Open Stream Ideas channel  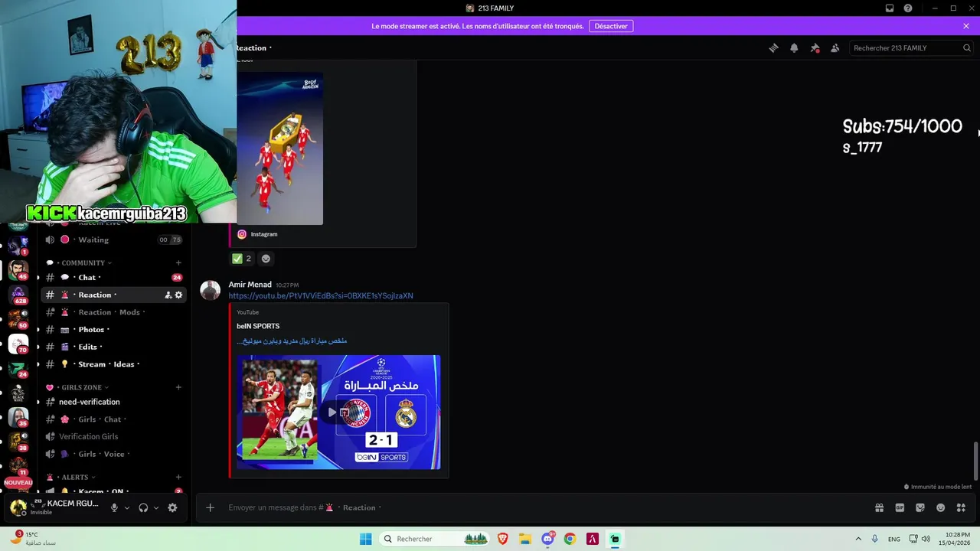(x=113, y=364)
